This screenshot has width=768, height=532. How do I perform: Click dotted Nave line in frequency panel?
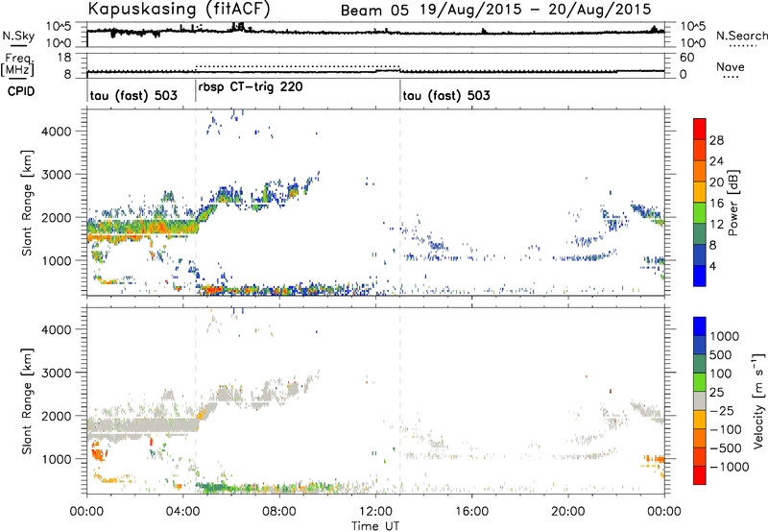pyautogui.click(x=298, y=66)
